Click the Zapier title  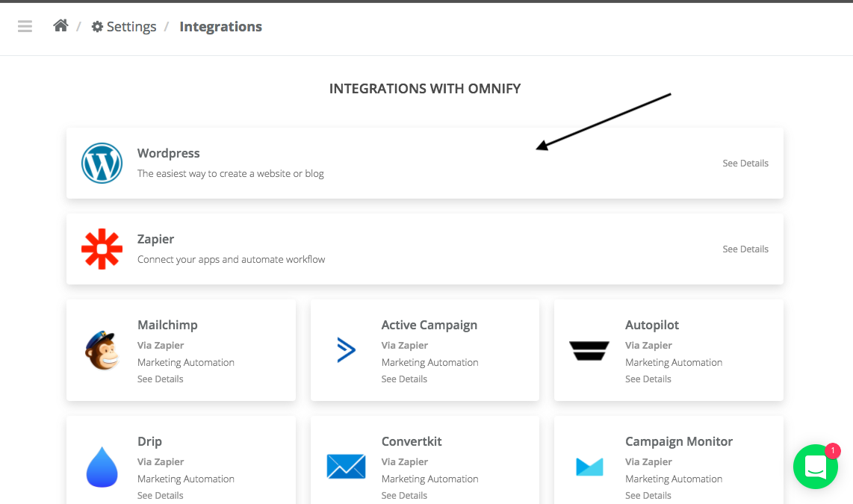click(x=155, y=239)
